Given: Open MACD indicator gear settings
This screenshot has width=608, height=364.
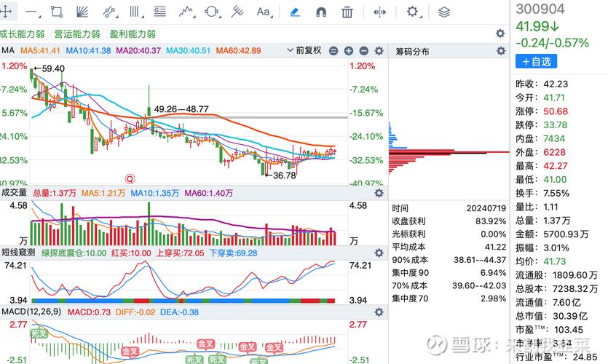Looking at the screenshot, I should point(379,312).
